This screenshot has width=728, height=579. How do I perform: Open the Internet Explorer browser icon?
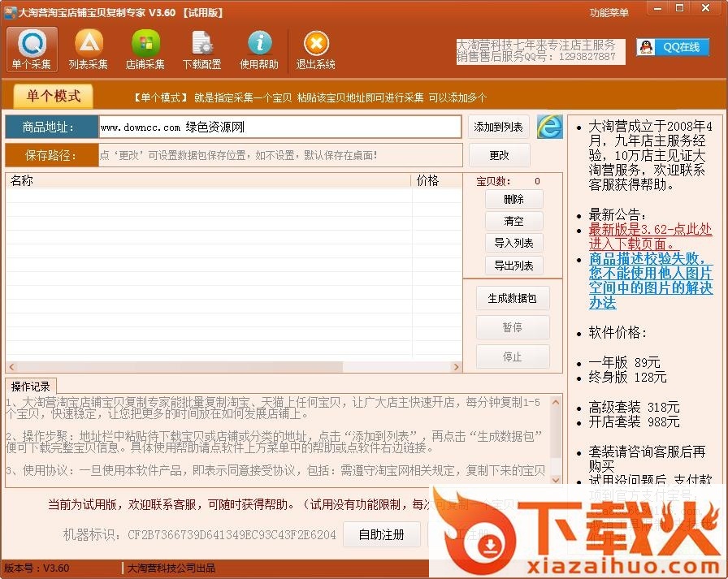pyautogui.click(x=550, y=127)
